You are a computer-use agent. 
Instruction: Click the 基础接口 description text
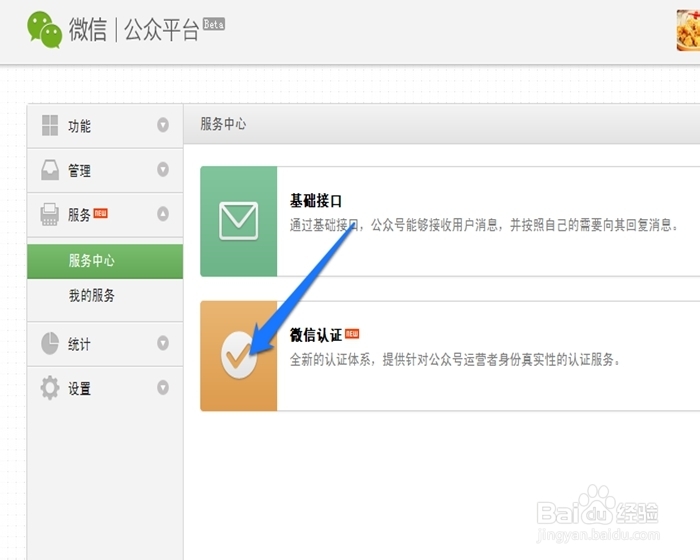483,225
